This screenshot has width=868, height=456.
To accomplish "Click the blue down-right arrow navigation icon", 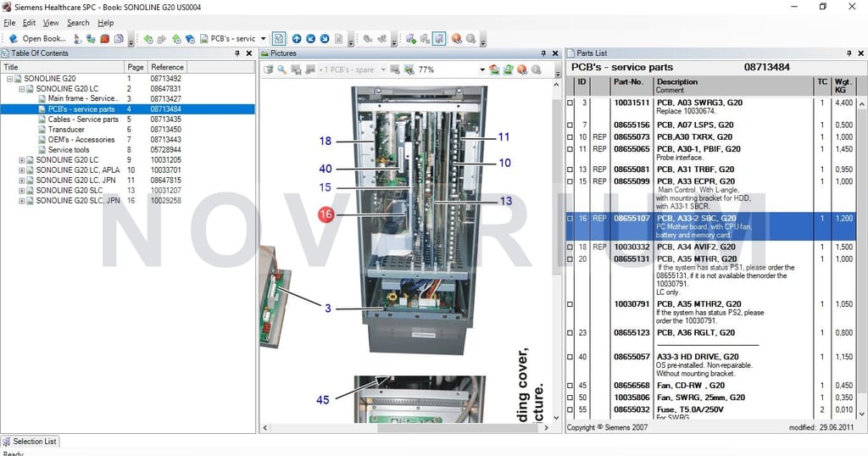I will click(x=325, y=39).
